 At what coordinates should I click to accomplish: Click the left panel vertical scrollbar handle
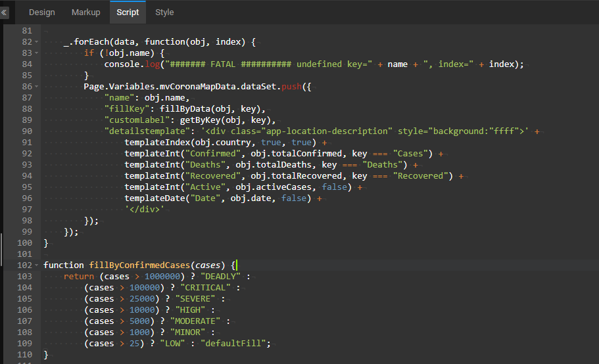coord(2,248)
